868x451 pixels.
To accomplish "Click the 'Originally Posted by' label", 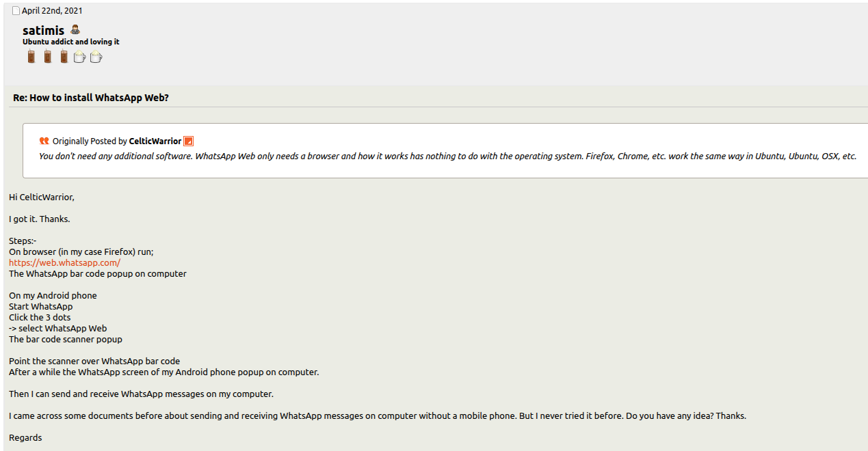I will click(x=90, y=141).
